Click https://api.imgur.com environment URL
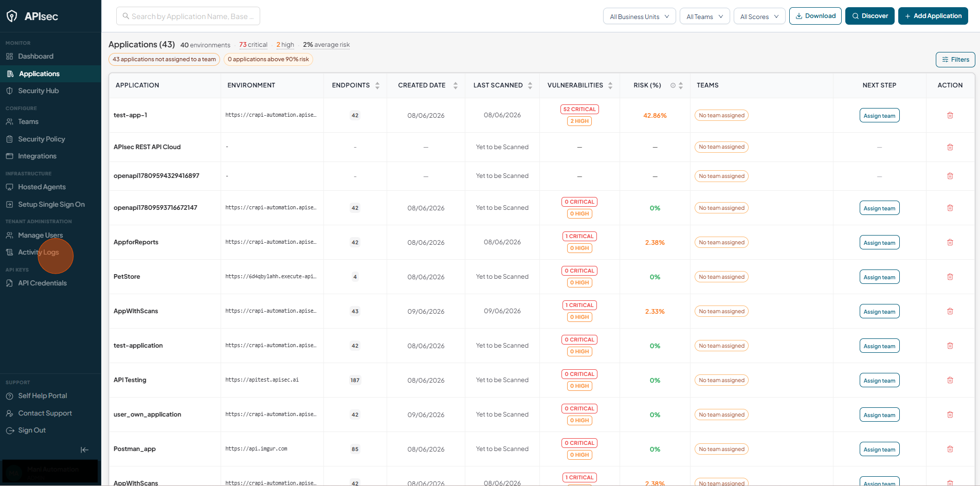 tap(256, 449)
